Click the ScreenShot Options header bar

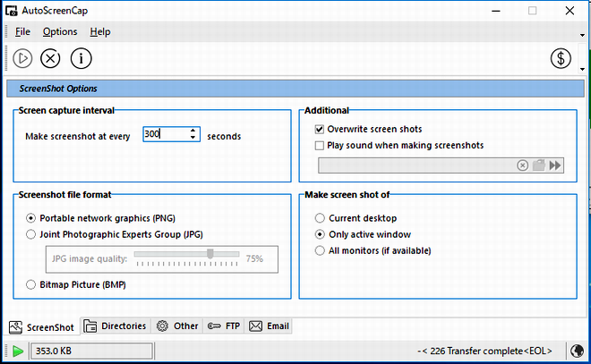pyautogui.click(x=295, y=89)
